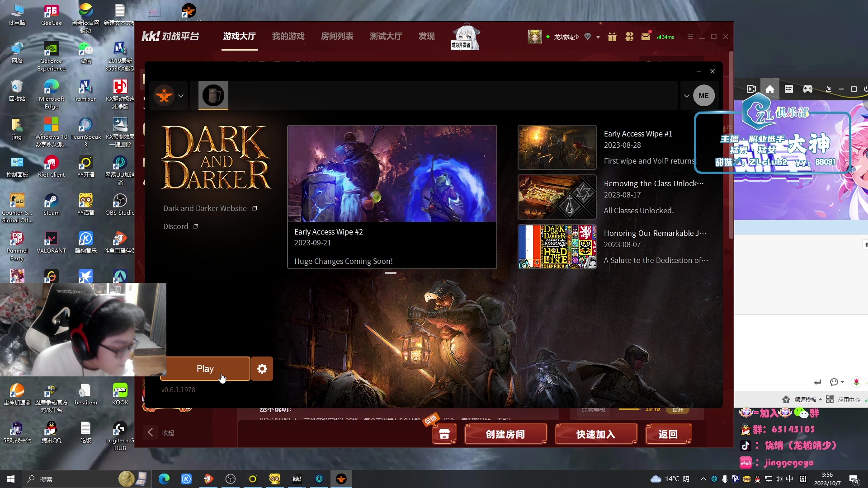The image size is (868, 488).
Task: Click the 成为开发者 mascot icon
Action: 465,36
